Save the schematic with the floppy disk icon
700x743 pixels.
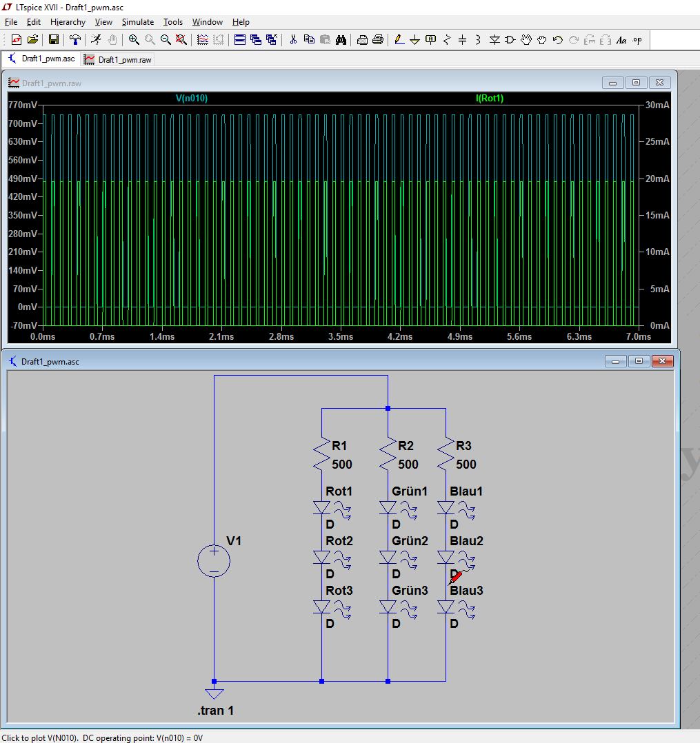coord(54,40)
